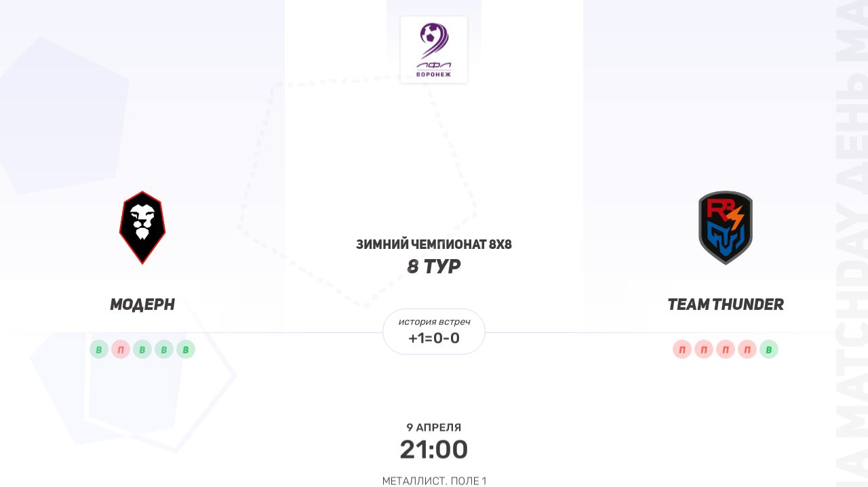Click the ЛФЛ Воронеж league logo
Screen dimensions: 868x487
click(434, 50)
